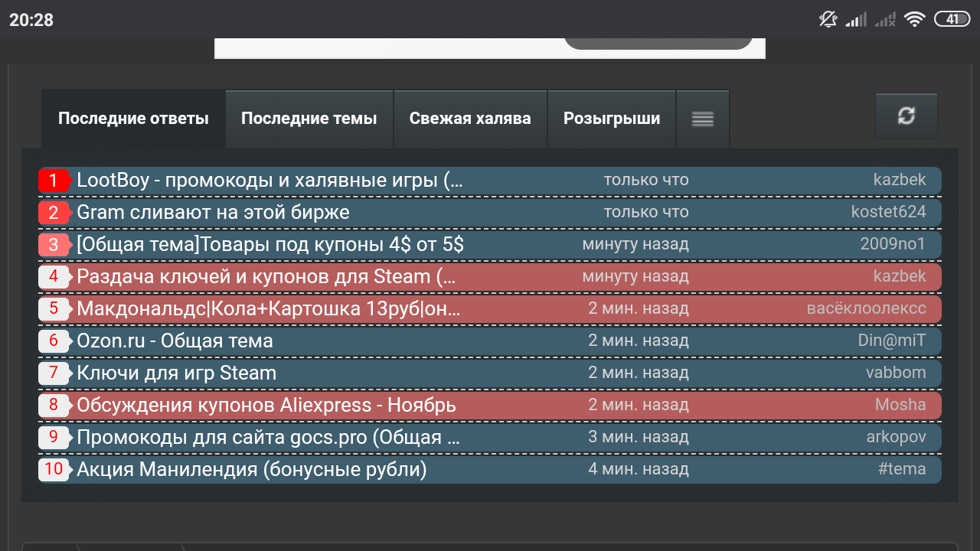Open the Свежая халява tab
980x551 pixels.
click(470, 119)
